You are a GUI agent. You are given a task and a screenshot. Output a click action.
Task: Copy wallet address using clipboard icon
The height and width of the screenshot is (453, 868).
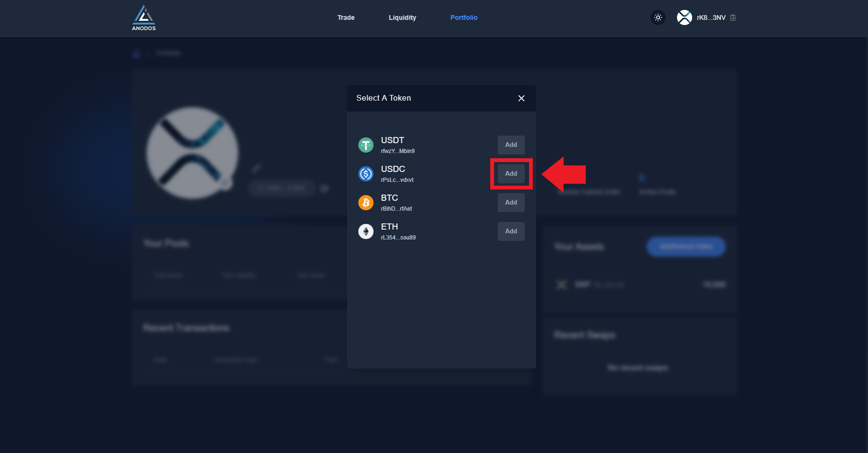(x=733, y=17)
